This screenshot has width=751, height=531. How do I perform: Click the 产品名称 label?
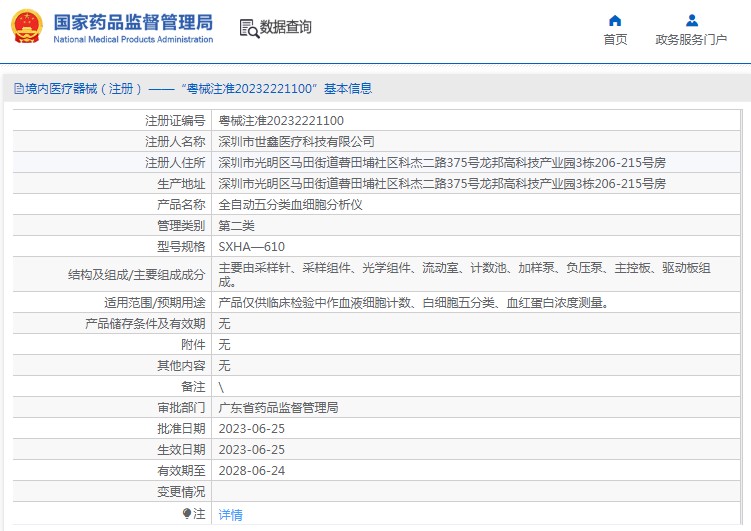coord(182,205)
